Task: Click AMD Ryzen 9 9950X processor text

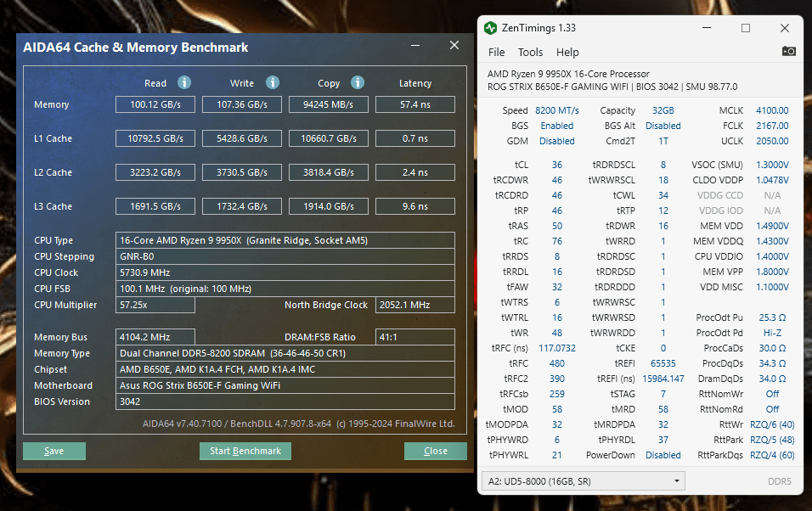Action: [568, 74]
